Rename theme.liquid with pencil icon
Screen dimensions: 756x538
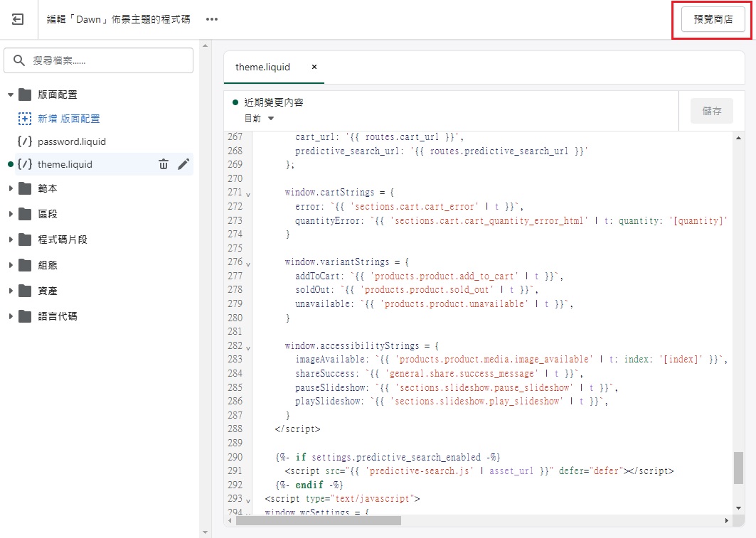183,164
